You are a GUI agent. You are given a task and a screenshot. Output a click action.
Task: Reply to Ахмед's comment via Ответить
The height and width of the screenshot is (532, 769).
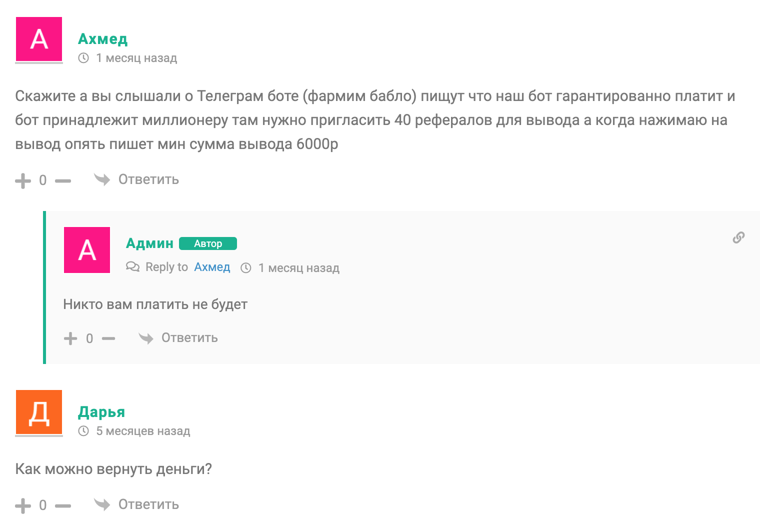pos(148,179)
